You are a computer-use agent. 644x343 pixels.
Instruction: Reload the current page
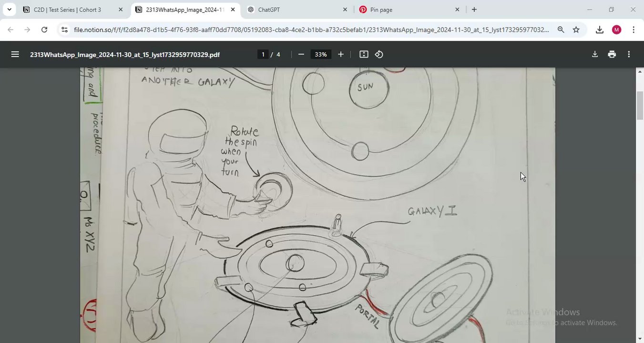click(44, 30)
